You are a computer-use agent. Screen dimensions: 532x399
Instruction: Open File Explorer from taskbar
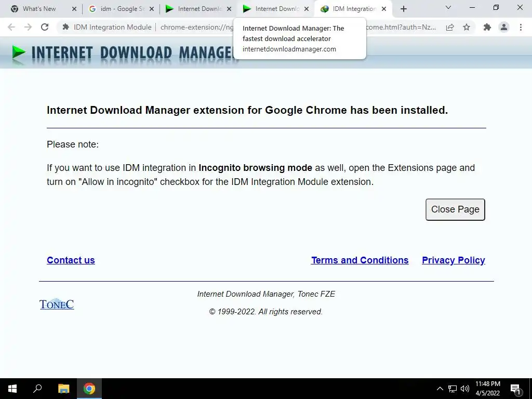64,389
